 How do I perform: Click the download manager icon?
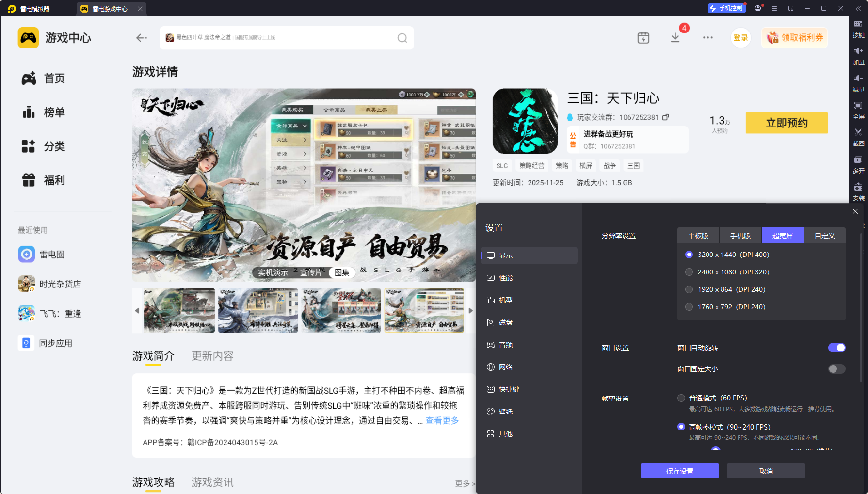tap(675, 38)
